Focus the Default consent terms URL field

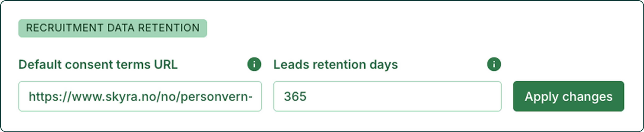pyautogui.click(x=140, y=96)
